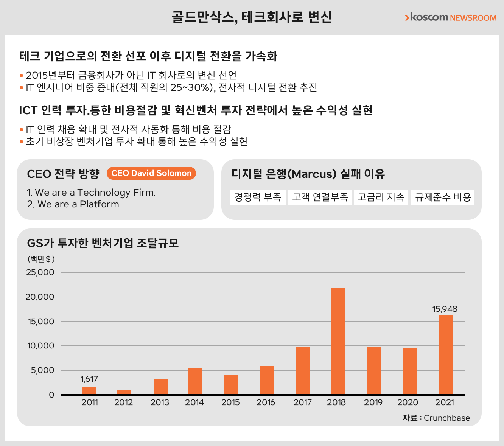Click the 2014 bar in the chart
The width and height of the screenshot is (504, 446).
coord(195,381)
